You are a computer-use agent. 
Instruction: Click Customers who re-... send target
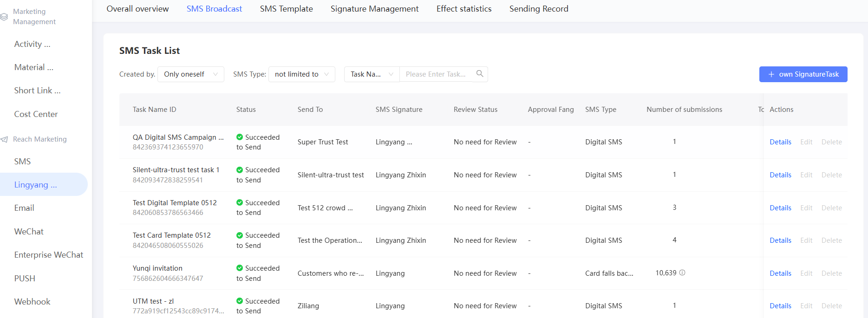pos(330,273)
